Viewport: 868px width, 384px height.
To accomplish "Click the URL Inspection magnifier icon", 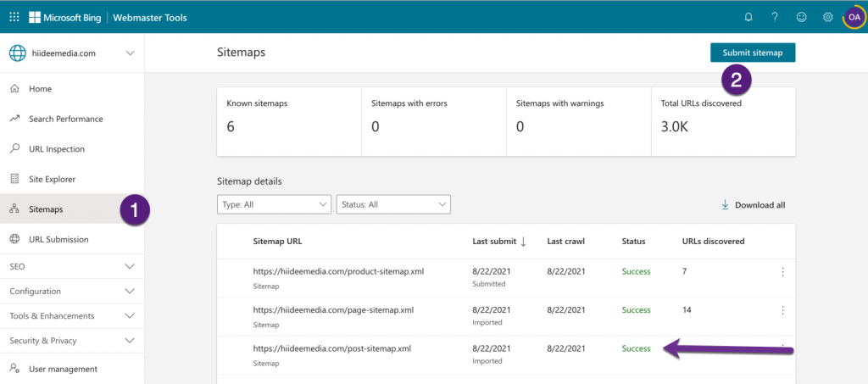I will point(15,149).
